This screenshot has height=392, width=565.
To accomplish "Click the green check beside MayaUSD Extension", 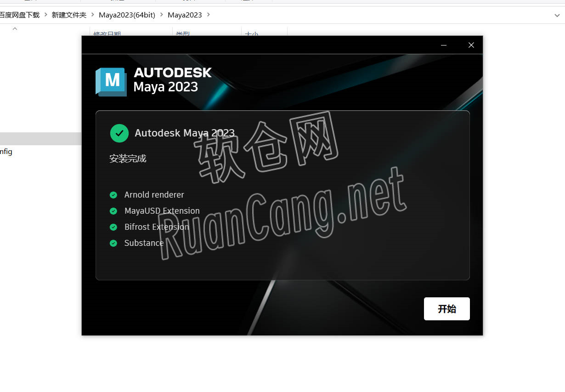I will coord(113,211).
